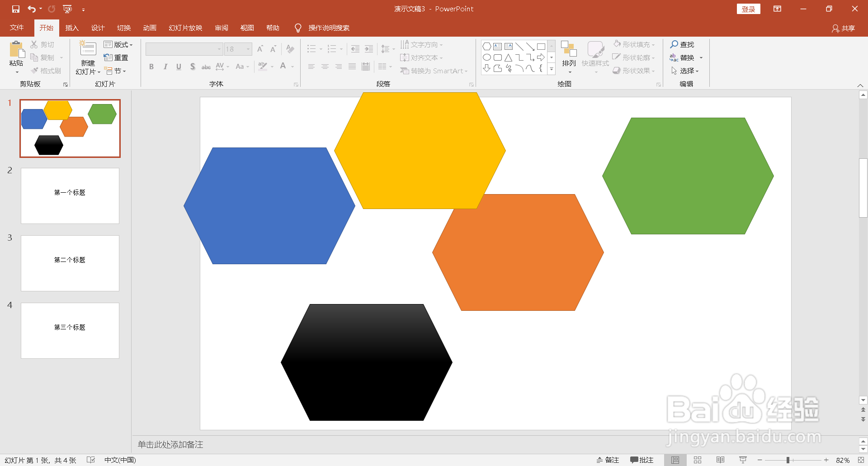This screenshot has height=466, width=868.
Task: Switch to the 切换 Transitions tab
Action: pyautogui.click(x=124, y=28)
